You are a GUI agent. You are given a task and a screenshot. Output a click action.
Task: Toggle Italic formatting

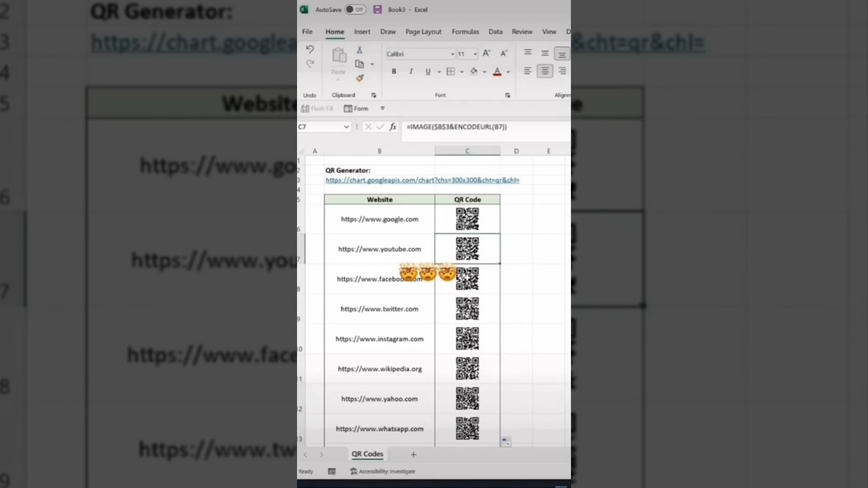click(x=411, y=71)
